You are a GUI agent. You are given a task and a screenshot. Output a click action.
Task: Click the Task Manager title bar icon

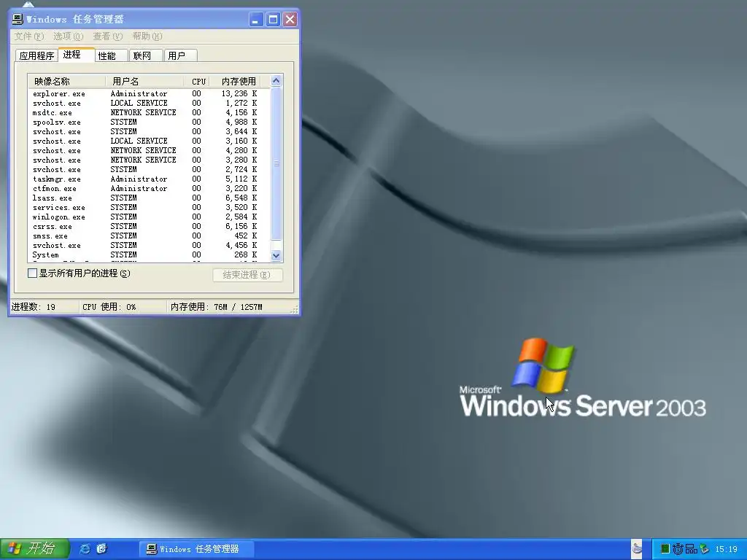pyautogui.click(x=18, y=19)
